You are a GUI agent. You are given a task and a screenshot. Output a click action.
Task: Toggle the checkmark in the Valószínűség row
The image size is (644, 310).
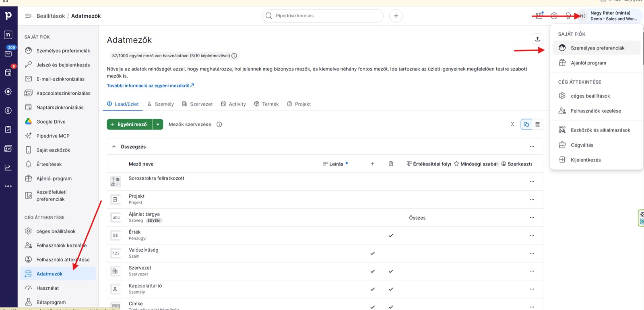[x=373, y=253]
